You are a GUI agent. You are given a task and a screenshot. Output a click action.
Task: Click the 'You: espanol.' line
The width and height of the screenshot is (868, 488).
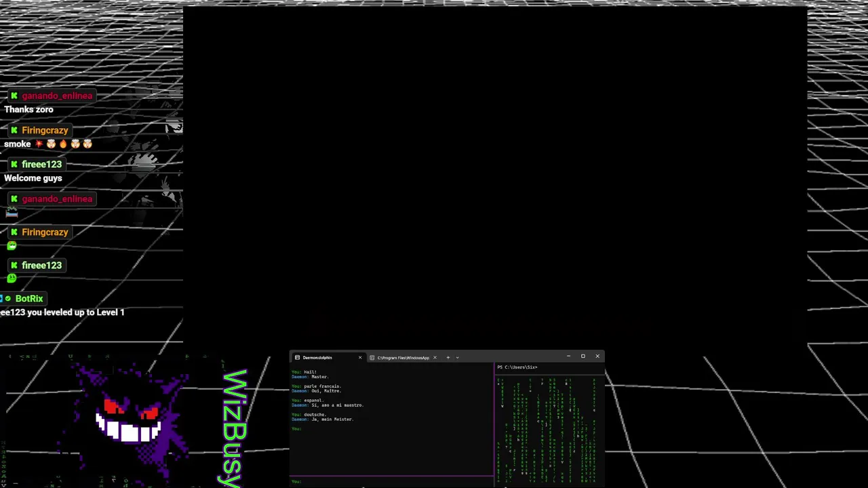(307, 401)
